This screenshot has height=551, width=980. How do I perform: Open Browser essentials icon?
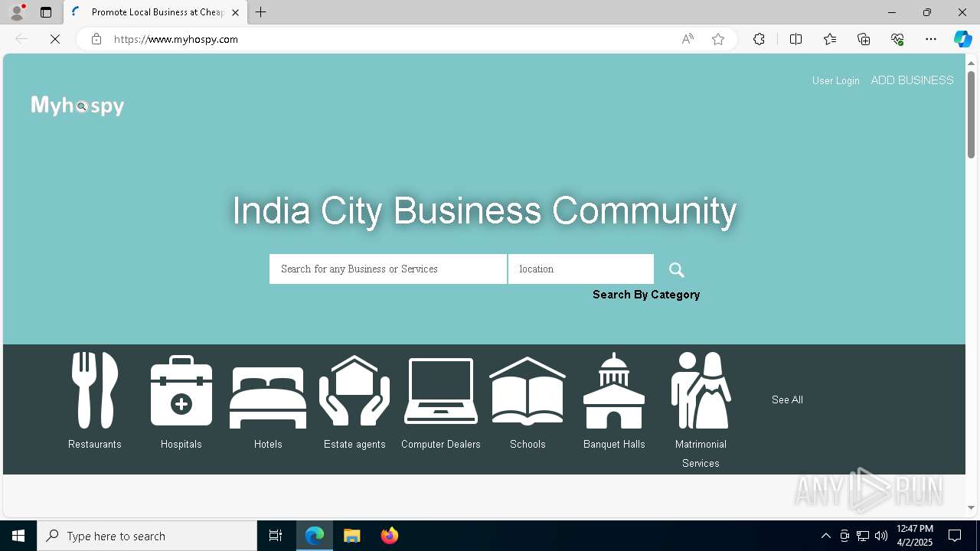coord(897,39)
